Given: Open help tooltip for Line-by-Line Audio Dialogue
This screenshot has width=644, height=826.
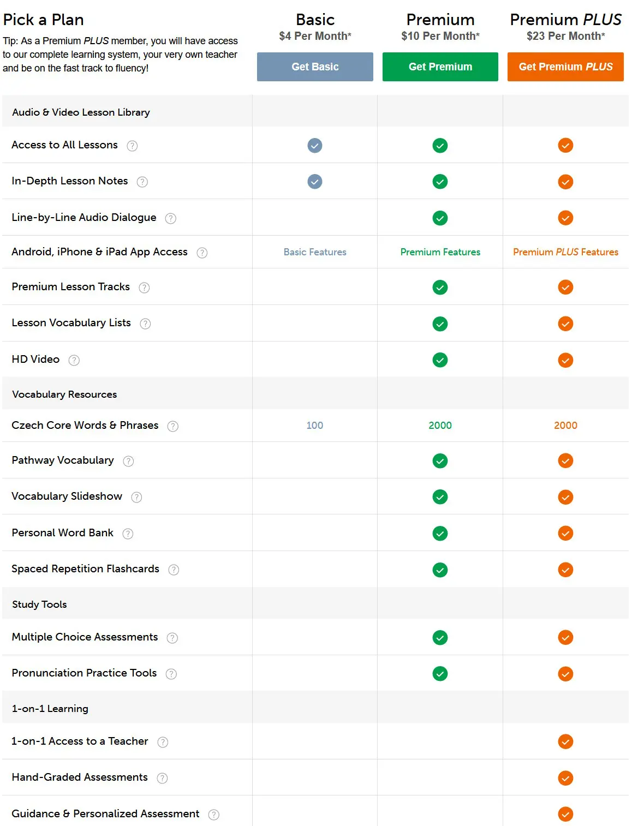Looking at the screenshot, I should [171, 218].
